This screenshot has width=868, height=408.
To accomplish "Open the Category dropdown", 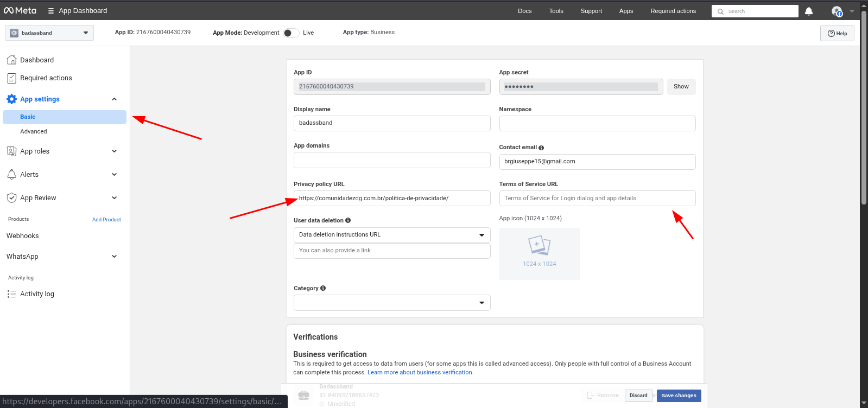I will [391, 303].
